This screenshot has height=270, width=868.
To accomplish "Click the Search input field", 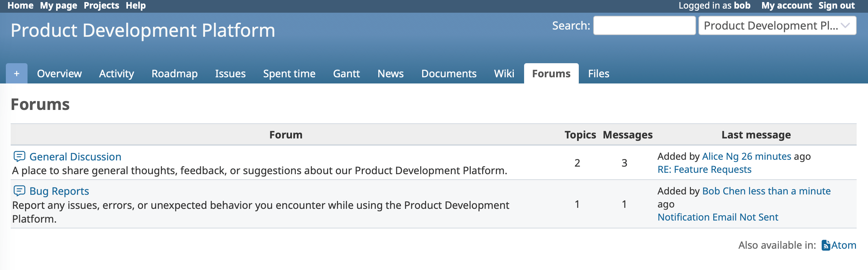I will click(x=644, y=25).
